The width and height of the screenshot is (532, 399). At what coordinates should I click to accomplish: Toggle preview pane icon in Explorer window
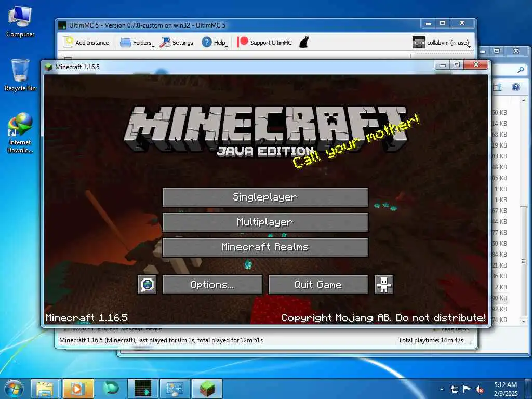point(497,87)
